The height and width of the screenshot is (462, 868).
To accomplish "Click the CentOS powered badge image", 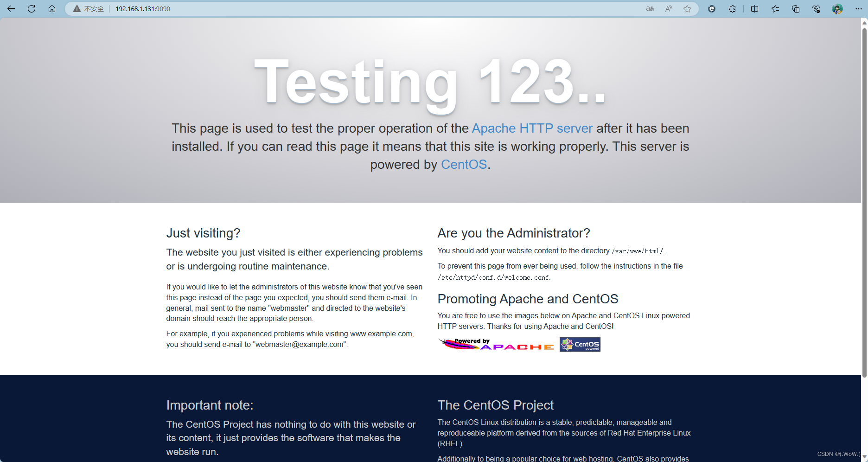I will 580,344.
